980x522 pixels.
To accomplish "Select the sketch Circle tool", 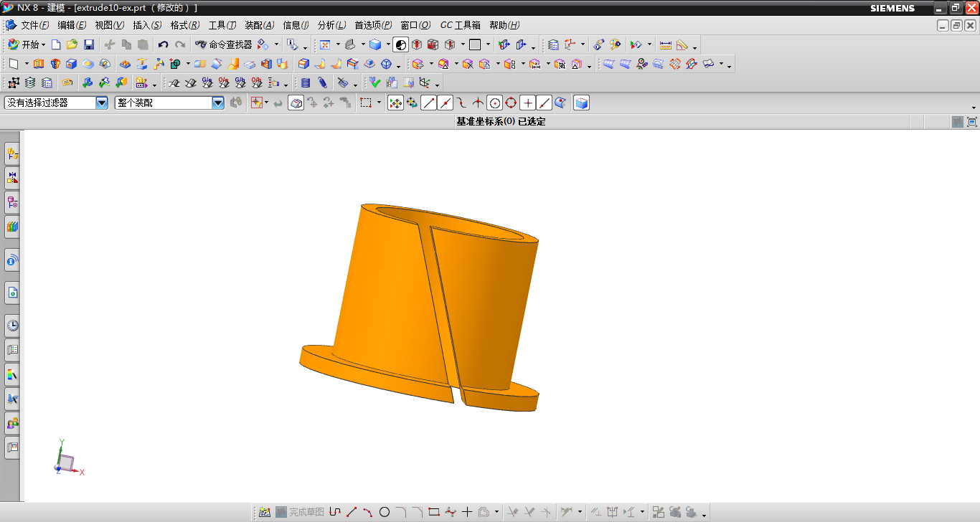I will [385, 512].
